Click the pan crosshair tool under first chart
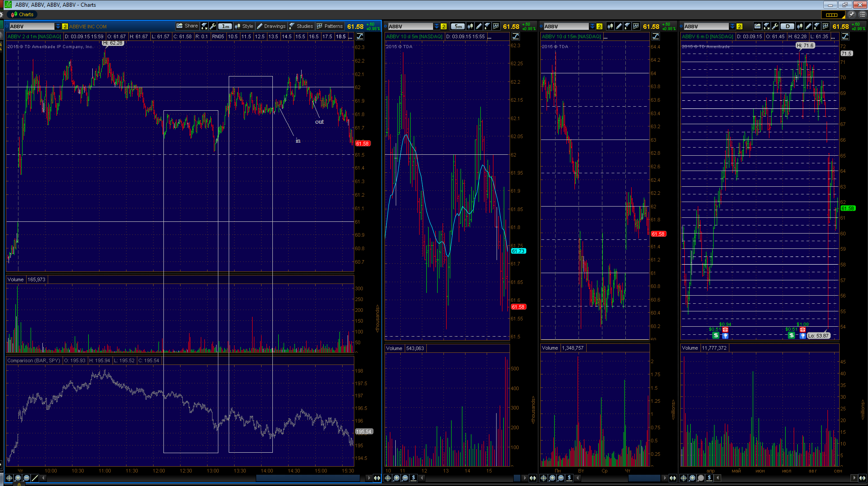This screenshot has height=486, width=868. (9, 478)
